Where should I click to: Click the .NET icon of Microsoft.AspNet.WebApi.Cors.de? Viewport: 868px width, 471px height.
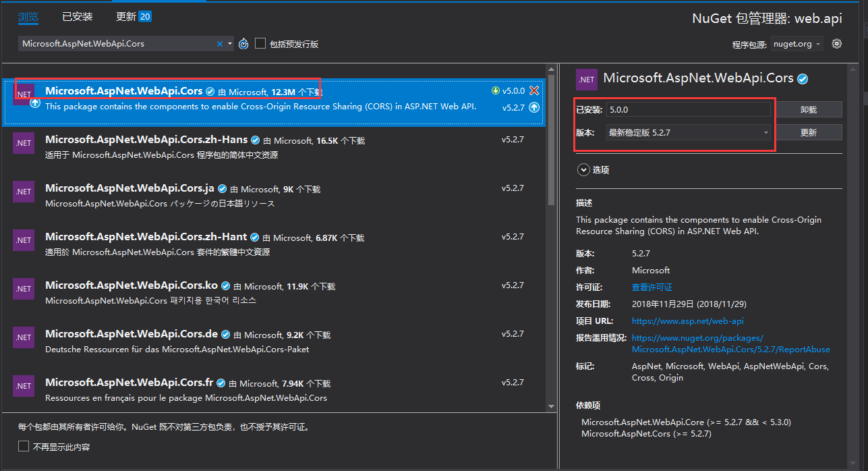coord(24,337)
